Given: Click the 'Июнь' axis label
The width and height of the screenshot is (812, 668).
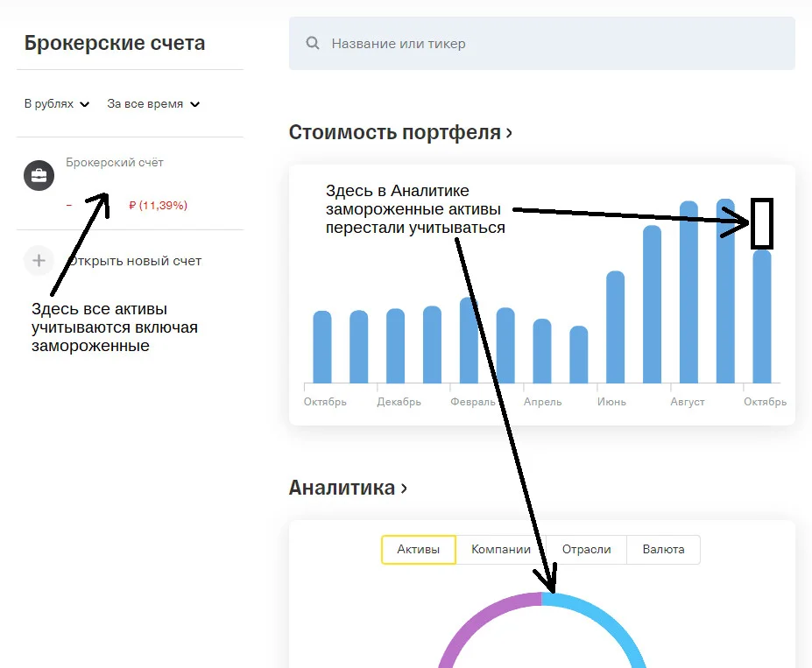Looking at the screenshot, I should [611, 402].
